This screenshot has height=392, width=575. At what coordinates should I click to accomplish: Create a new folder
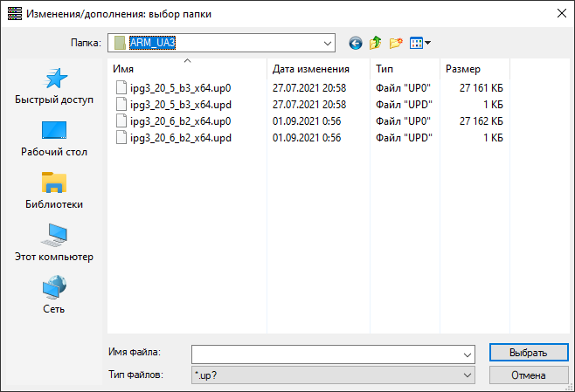pos(396,42)
